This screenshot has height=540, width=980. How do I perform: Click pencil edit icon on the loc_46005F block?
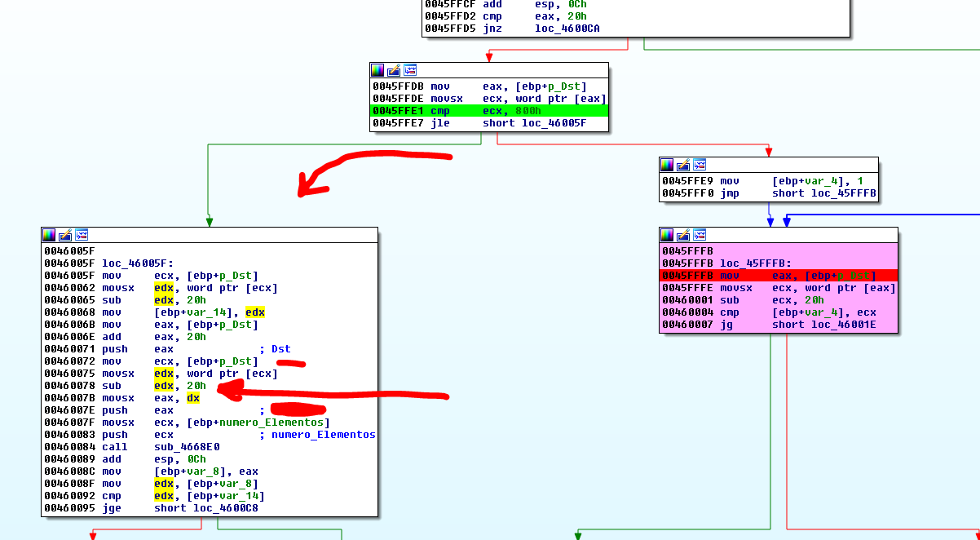pos(64,235)
